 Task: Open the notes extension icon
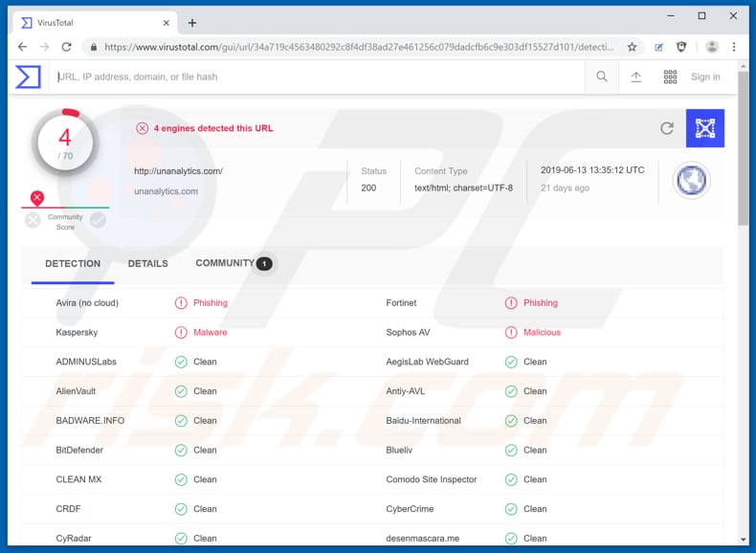(x=658, y=47)
